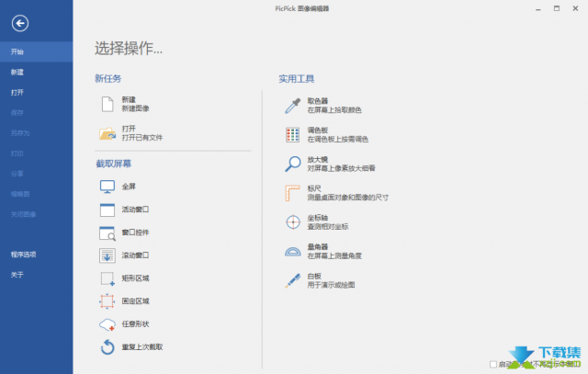Click the 在屏幕上拾取颜色 description
The width and height of the screenshot is (588, 374).
(x=334, y=110)
